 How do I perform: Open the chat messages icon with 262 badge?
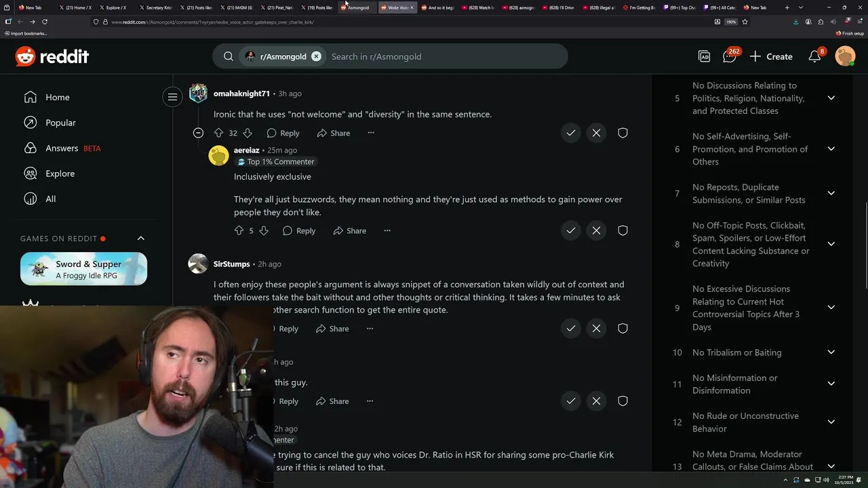(x=730, y=56)
